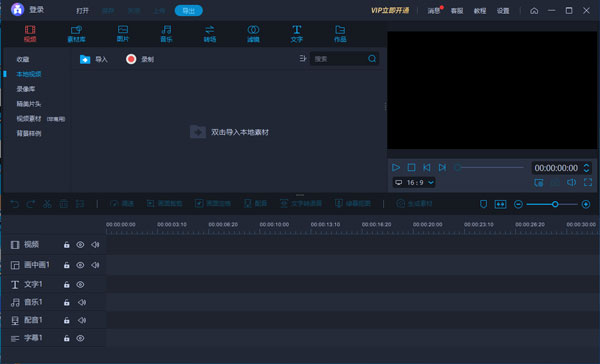Click the red record 录制 icon
The image size is (600, 364).
(x=131, y=59)
